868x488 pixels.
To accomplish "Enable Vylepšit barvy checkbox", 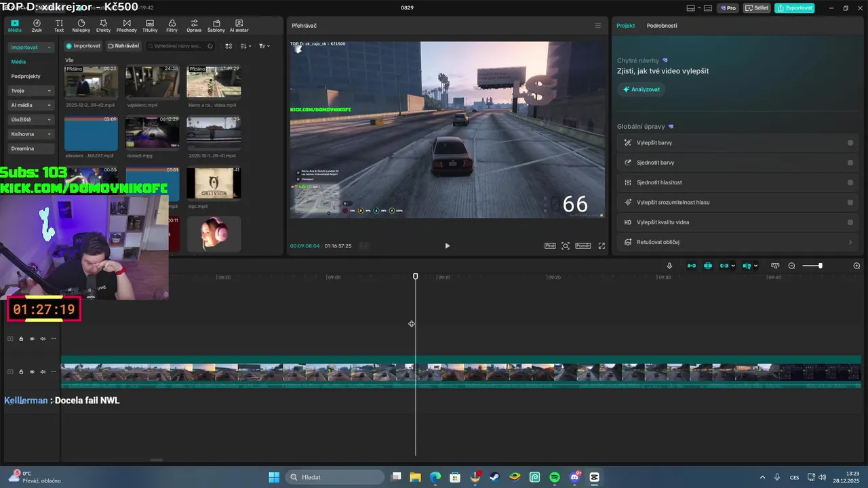I will (850, 143).
